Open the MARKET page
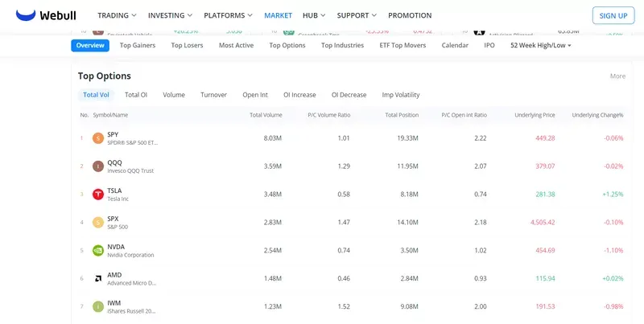This screenshot has height=324, width=644. tap(278, 15)
